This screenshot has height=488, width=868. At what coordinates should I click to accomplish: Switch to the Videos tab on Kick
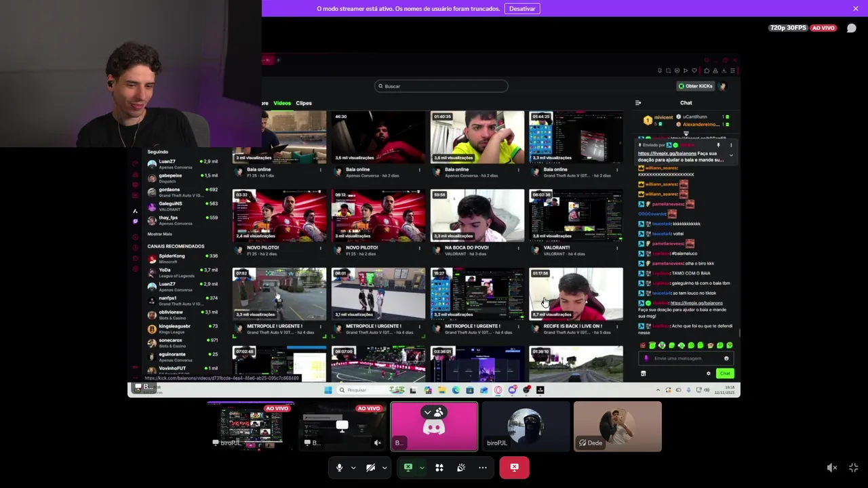pyautogui.click(x=282, y=103)
